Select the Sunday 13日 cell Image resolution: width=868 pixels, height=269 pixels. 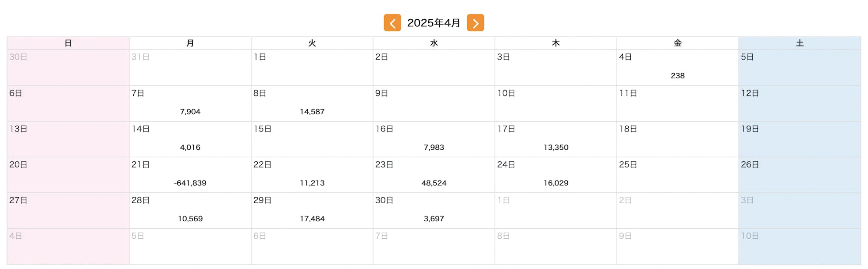tap(68, 139)
